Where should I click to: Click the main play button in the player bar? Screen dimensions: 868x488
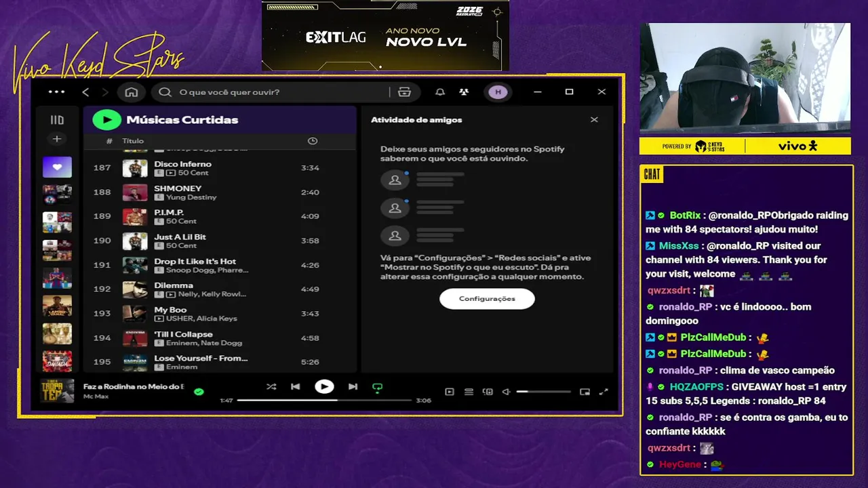pyautogui.click(x=324, y=387)
